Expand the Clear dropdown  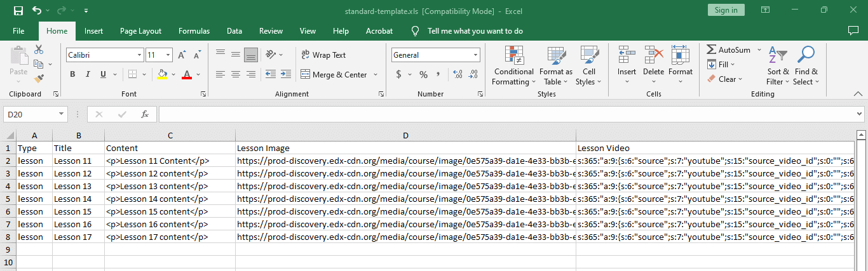[740, 79]
